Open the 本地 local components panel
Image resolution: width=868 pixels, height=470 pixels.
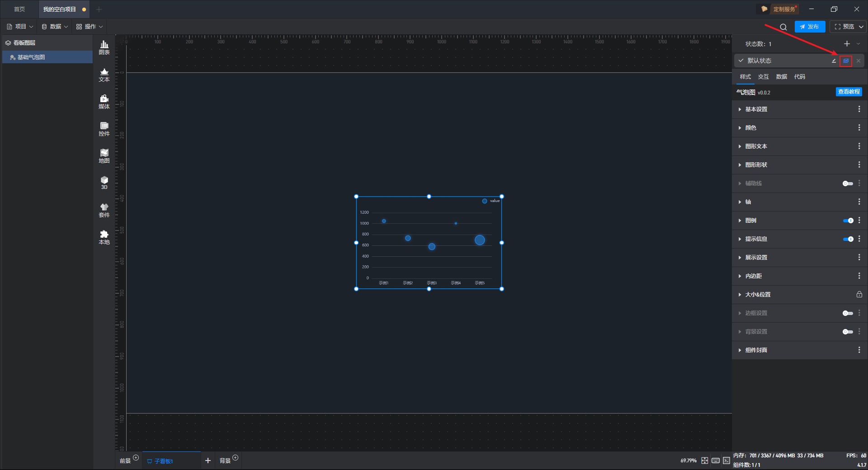pyautogui.click(x=104, y=237)
